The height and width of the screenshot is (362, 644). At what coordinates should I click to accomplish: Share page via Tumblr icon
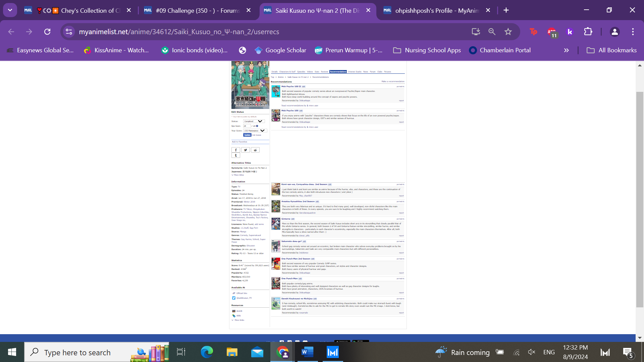[236, 156]
